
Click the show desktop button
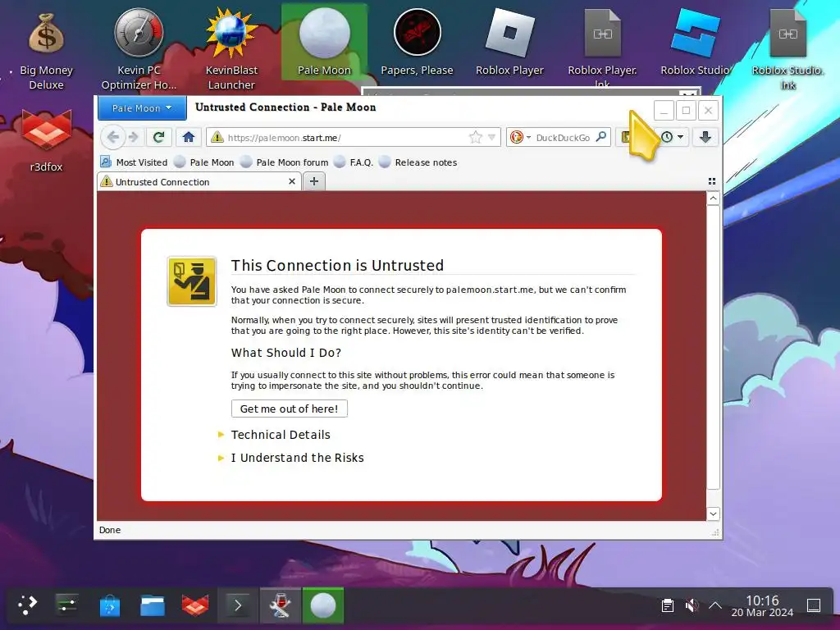click(x=813, y=605)
